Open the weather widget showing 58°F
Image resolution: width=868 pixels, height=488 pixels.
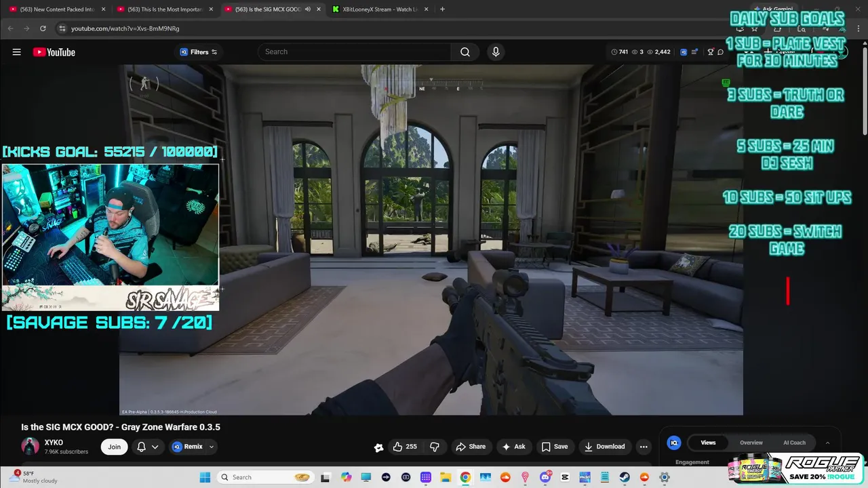34,476
